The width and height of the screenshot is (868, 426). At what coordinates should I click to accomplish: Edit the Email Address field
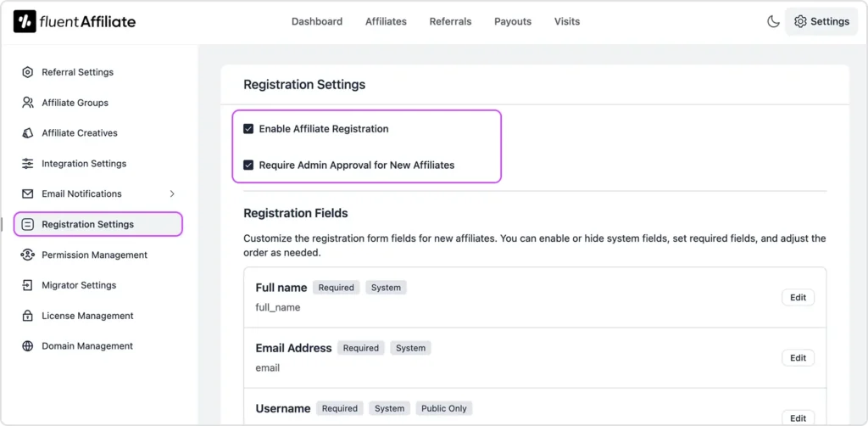(798, 358)
